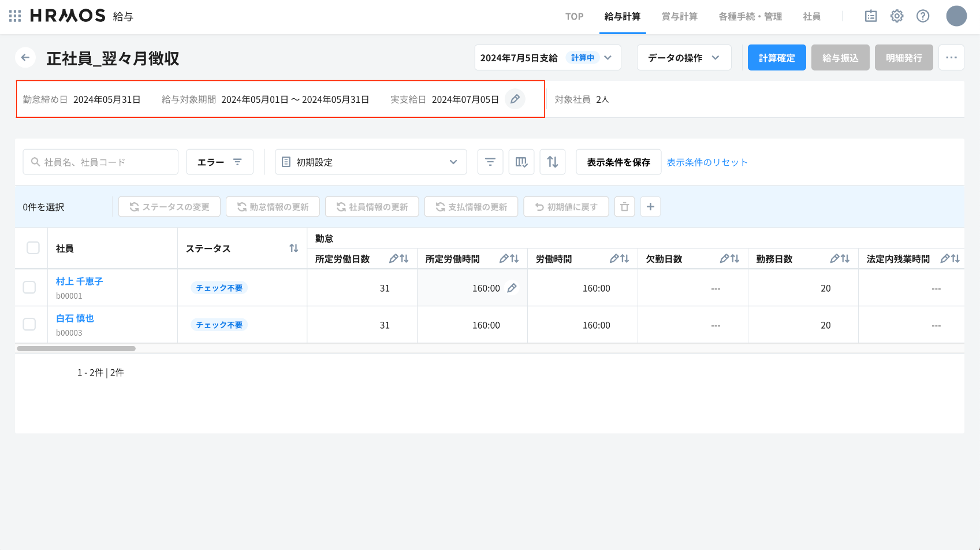Click the horizontal scrollbar under the table
Image resolution: width=980 pixels, height=550 pixels.
click(x=76, y=349)
